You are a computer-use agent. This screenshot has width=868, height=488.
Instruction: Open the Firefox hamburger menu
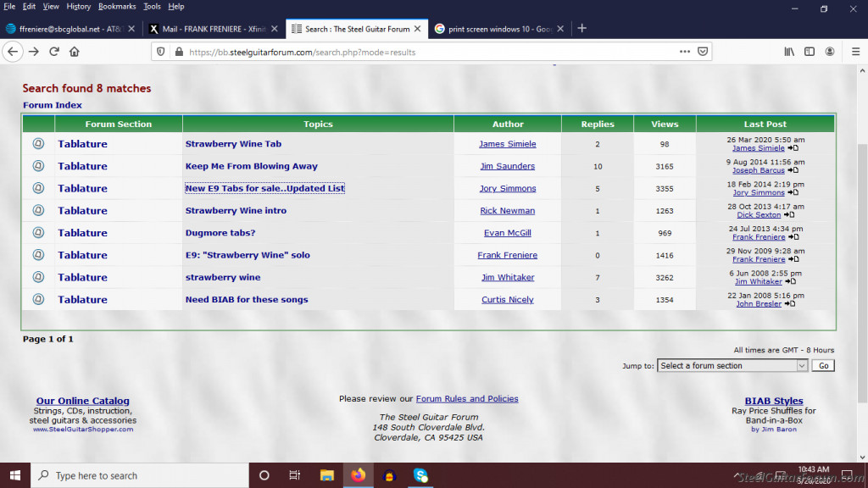pos(851,52)
